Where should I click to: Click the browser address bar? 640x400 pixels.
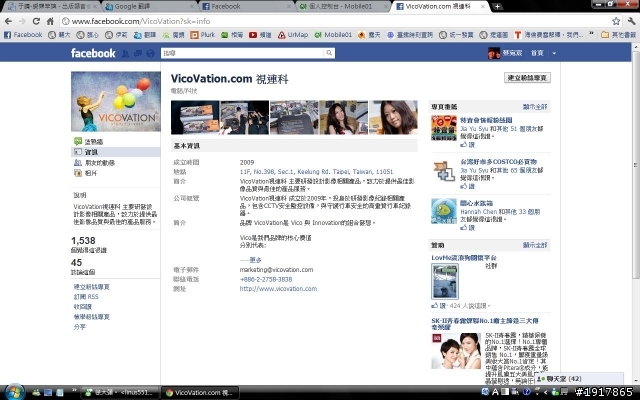(335, 21)
